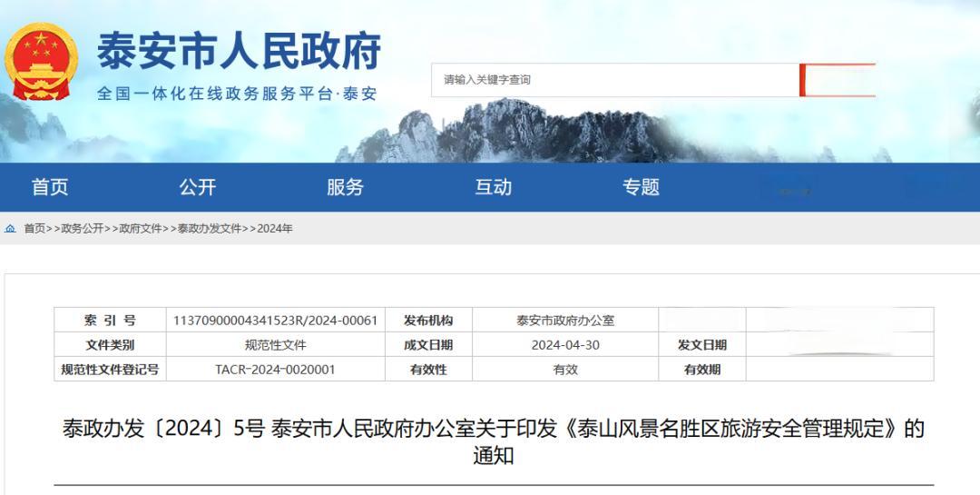Click the home icon in the breadcrumb
The image size is (980, 495).
[x=10, y=229]
